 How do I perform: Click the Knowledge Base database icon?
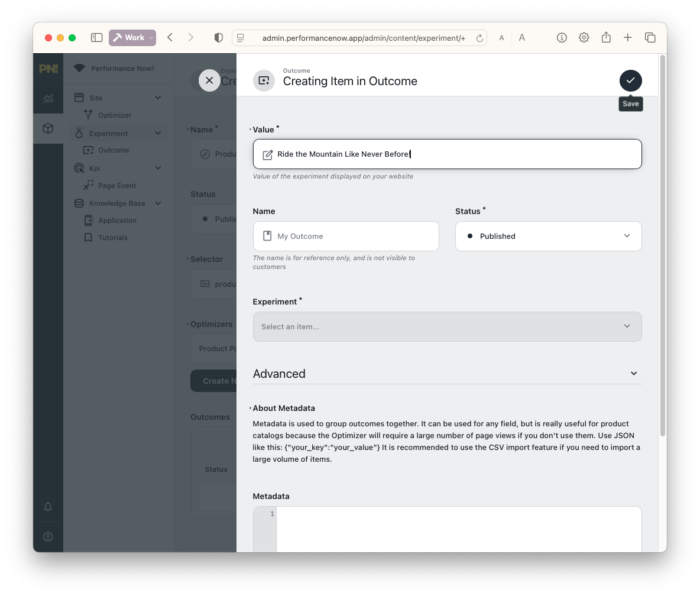click(79, 203)
